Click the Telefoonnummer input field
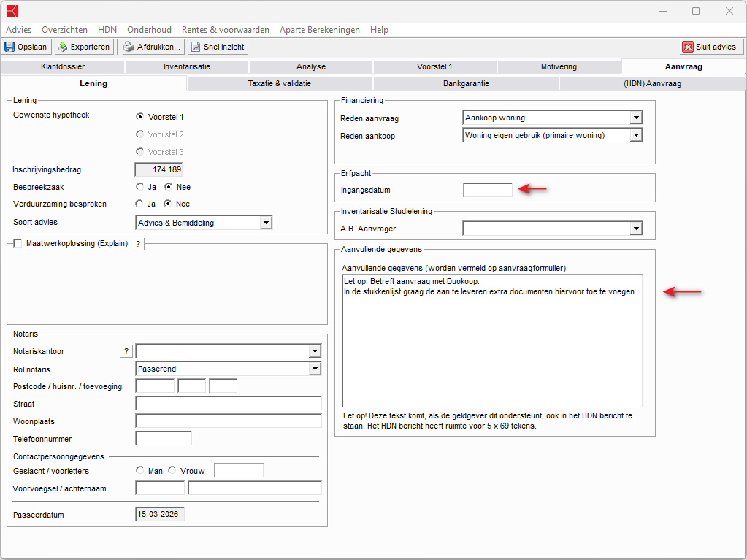 point(164,439)
